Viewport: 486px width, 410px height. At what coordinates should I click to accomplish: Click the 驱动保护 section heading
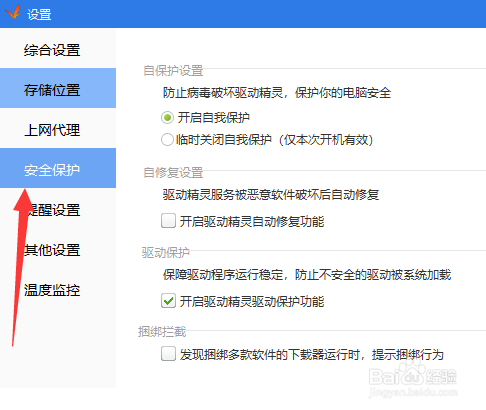coord(166,252)
